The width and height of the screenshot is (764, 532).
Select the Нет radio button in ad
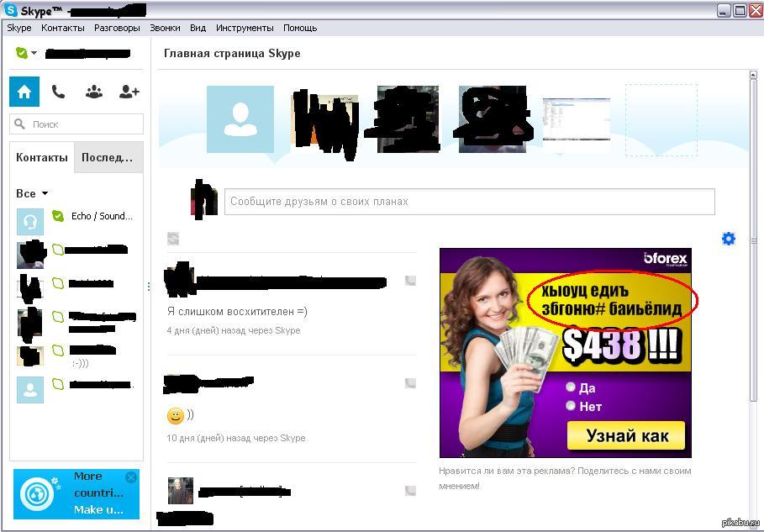pyautogui.click(x=571, y=405)
